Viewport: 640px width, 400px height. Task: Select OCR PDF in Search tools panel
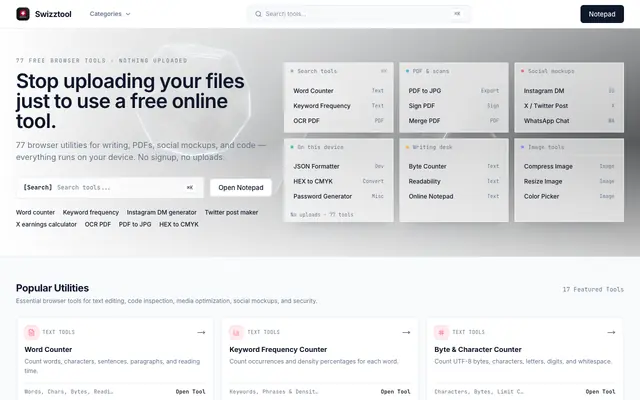(x=338, y=121)
